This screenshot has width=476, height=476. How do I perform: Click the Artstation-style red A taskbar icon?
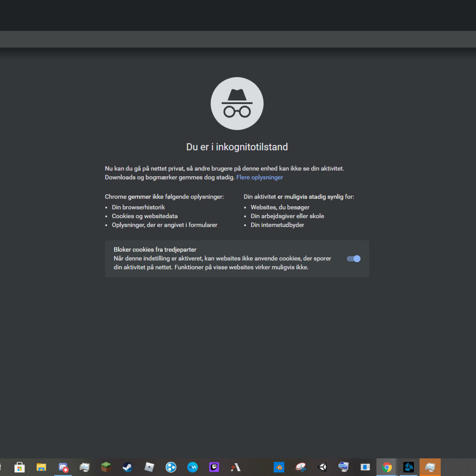[x=236, y=467]
